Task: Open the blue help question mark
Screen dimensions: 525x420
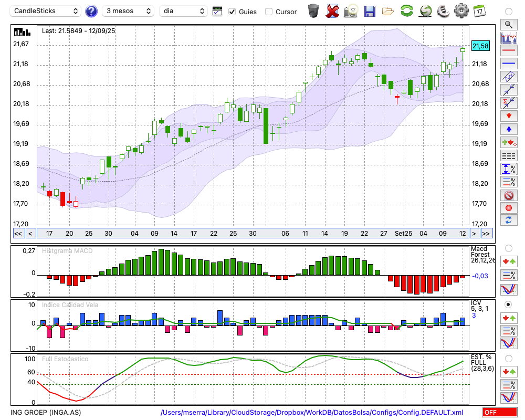Action: (x=91, y=12)
